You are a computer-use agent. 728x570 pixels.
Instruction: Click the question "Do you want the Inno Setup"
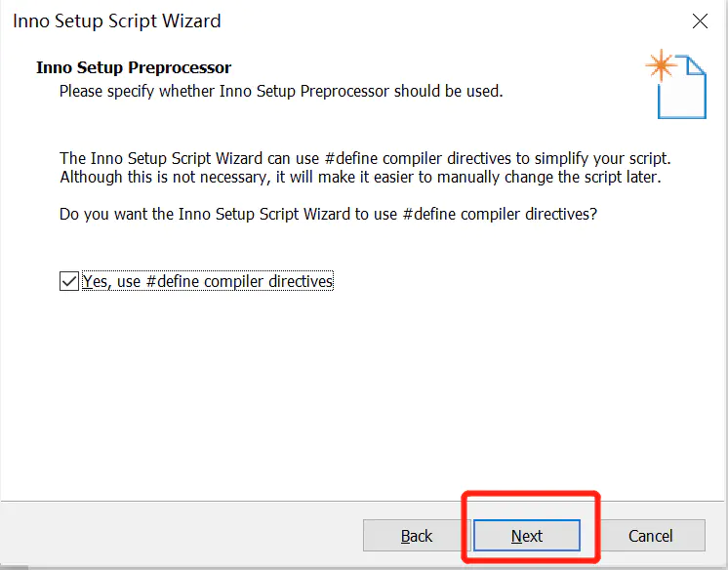click(328, 214)
